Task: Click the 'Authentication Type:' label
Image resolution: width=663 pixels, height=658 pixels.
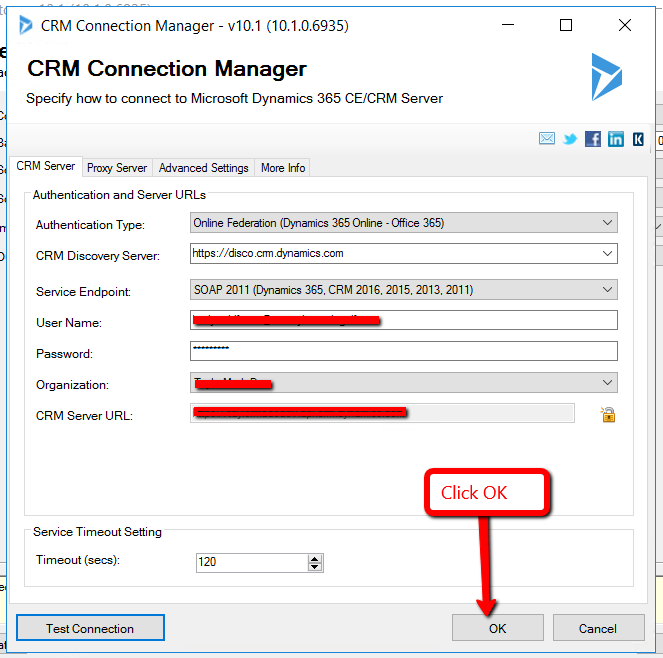Action: pos(90,225)
